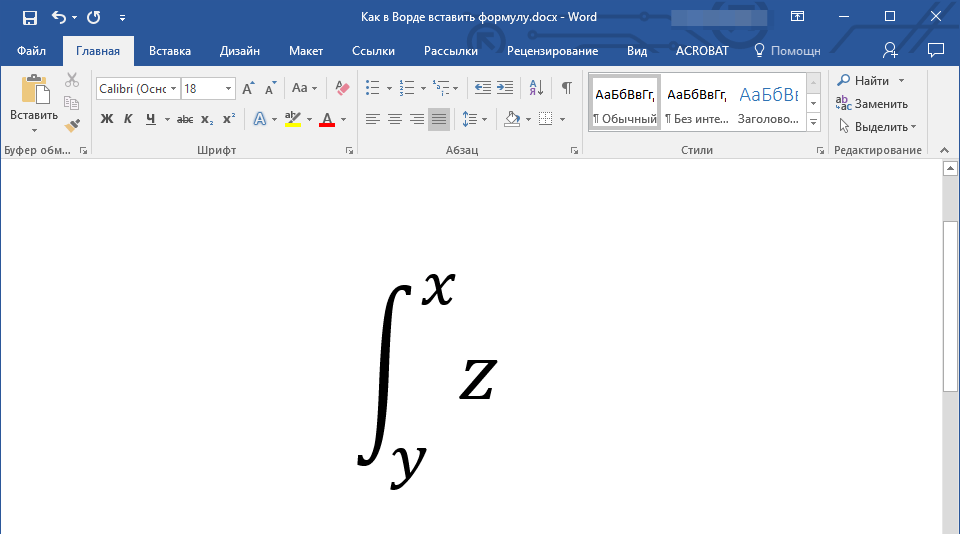960x534 pixels.
Task: Open the Рассылки tab
Action: (x=451, y=51)
